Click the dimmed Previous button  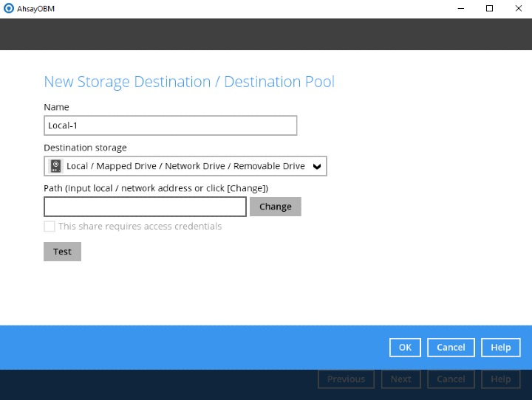tap(346, 379)
